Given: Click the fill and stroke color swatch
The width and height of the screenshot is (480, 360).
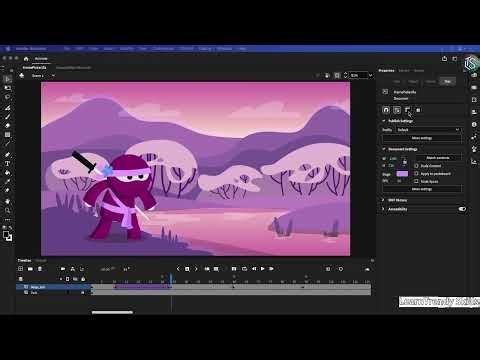Looking at the screenshot, I should pos(7,236).
